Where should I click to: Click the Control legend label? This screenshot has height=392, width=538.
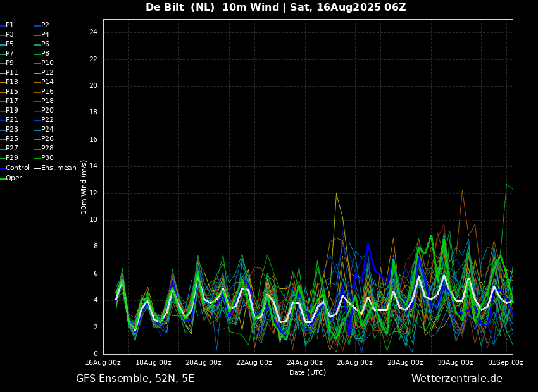(x=18, y=168)
